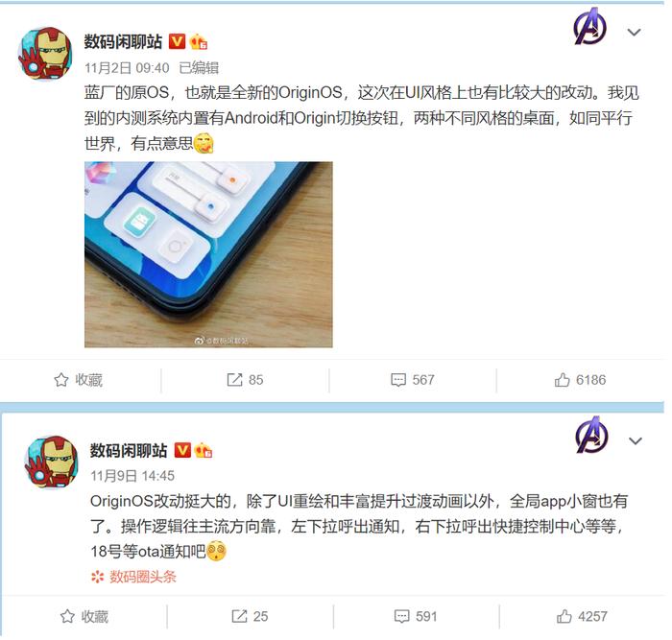This screenshot has width=672, height=640.
Task: Open the 591 comments on second post
Action: tap(416, 616)
